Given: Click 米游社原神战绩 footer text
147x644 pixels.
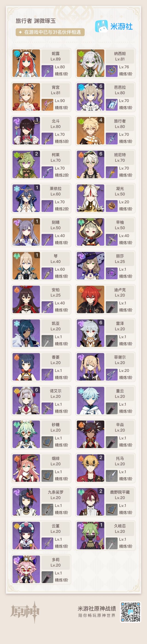Looking at the screenshot, I should [97, 609].
